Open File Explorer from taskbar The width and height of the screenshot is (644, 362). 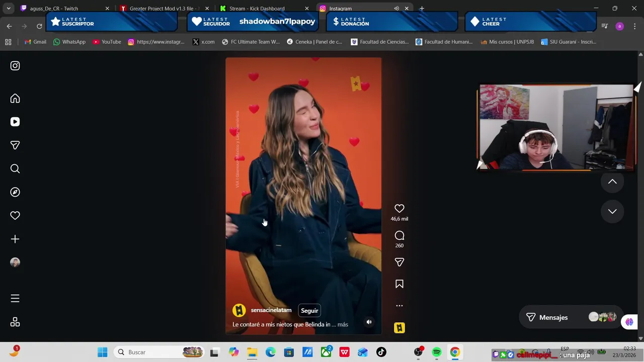[252, 352]
